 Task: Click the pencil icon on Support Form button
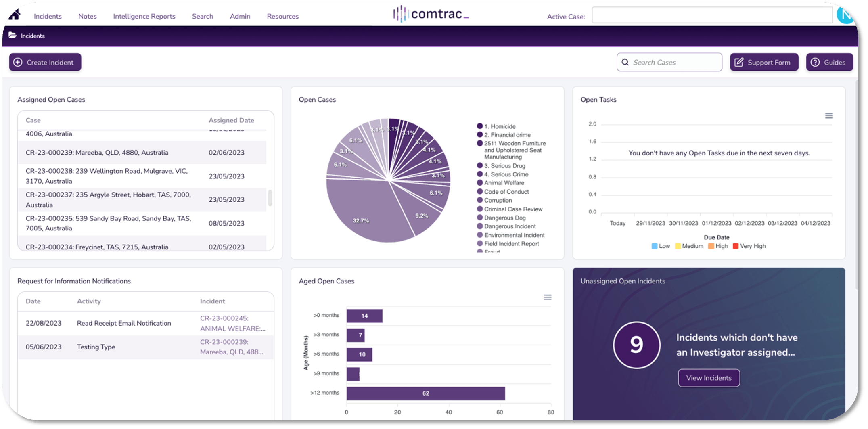[x=740, y=62]
